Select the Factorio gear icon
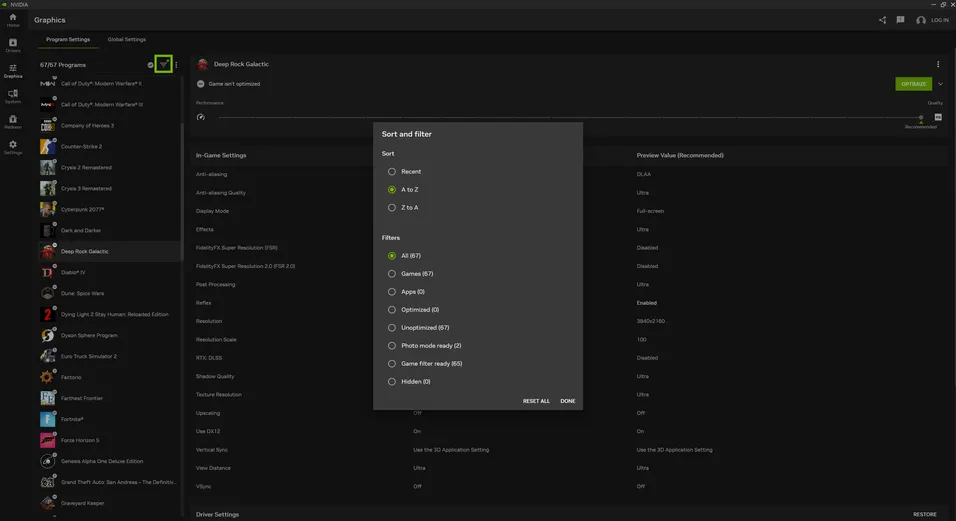Viewport: 956px width, 521px height. (48, 377)
